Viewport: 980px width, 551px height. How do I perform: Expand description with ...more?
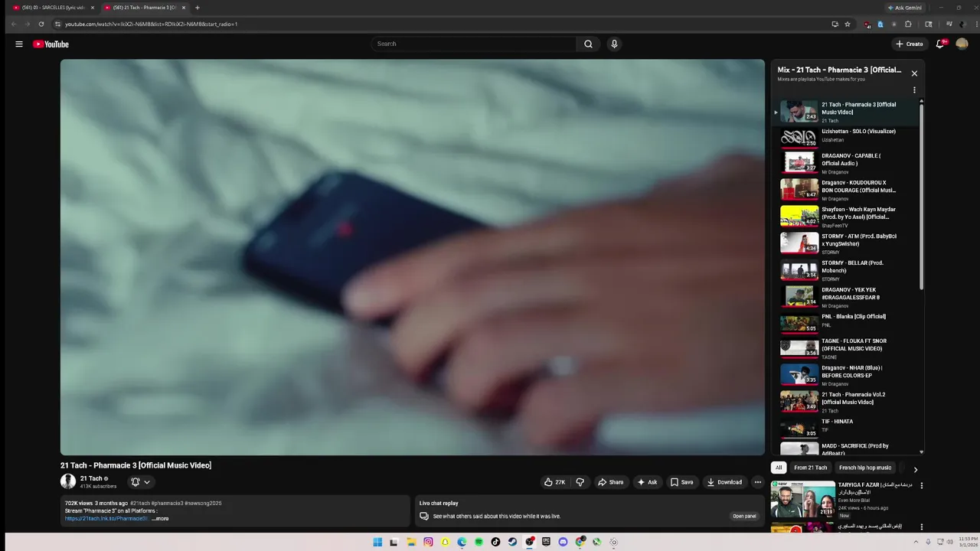(160, 519)
